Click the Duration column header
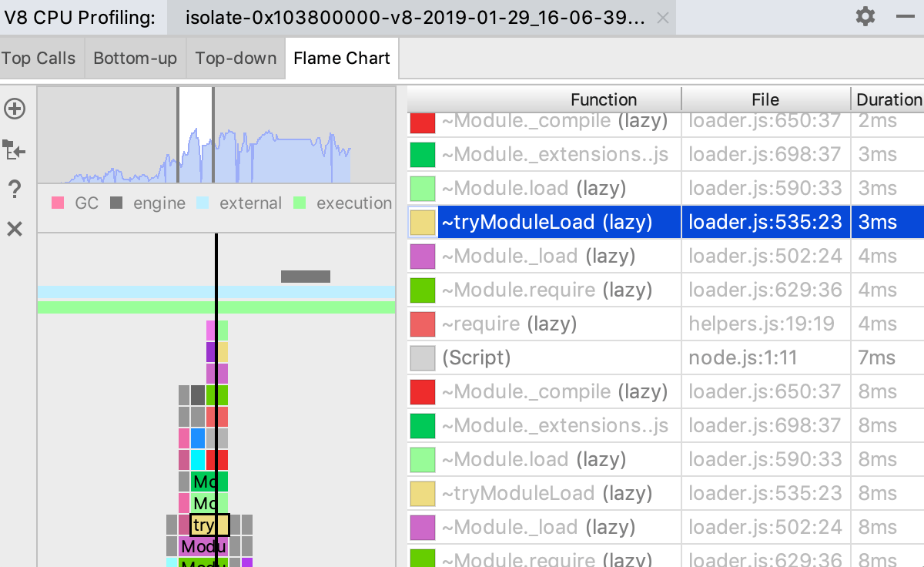Screen dimensions: 924x567 point(889,99)
